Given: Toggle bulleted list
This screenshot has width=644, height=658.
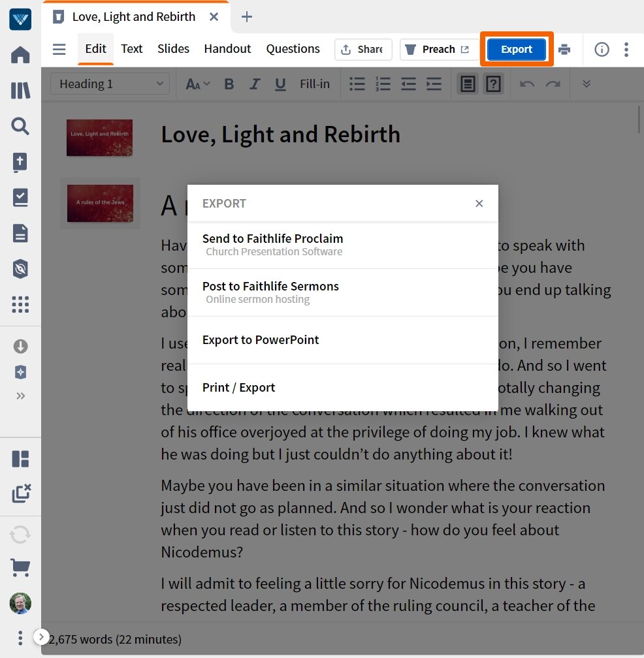Looking at the screenshot, I should (357, 84).
